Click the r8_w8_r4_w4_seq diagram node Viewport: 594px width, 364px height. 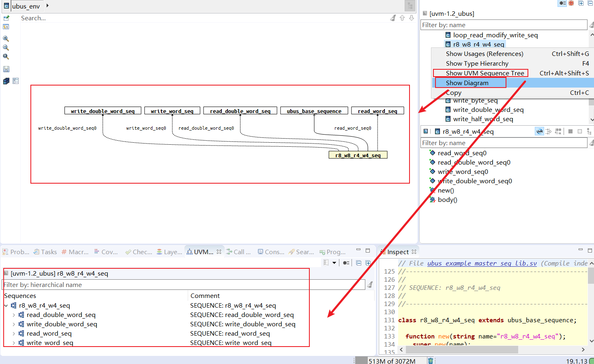point(358,155)
